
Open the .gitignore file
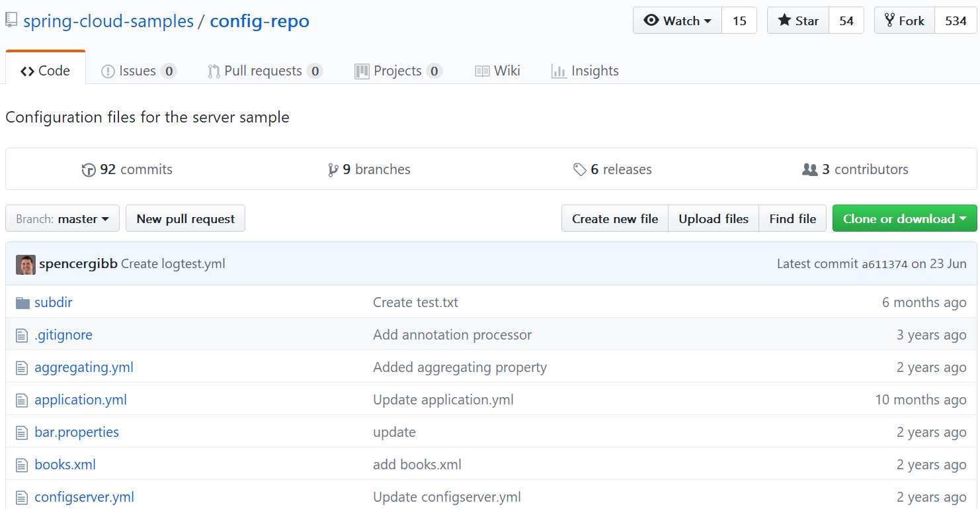pyautogui.click(x=63, y=335)
